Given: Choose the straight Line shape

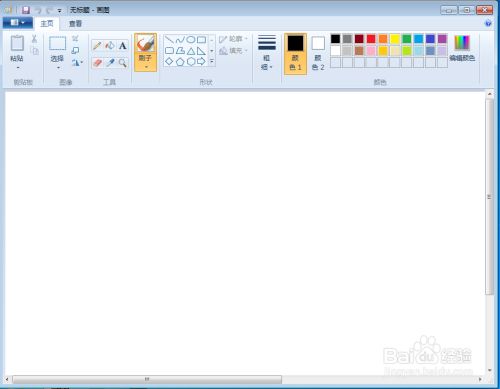Looking at the screenshot, I should coord(169,40).
